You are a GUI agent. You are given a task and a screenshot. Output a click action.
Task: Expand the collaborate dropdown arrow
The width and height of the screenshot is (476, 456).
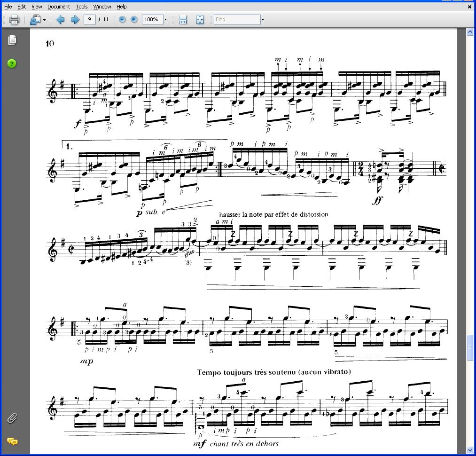[44, 20]
